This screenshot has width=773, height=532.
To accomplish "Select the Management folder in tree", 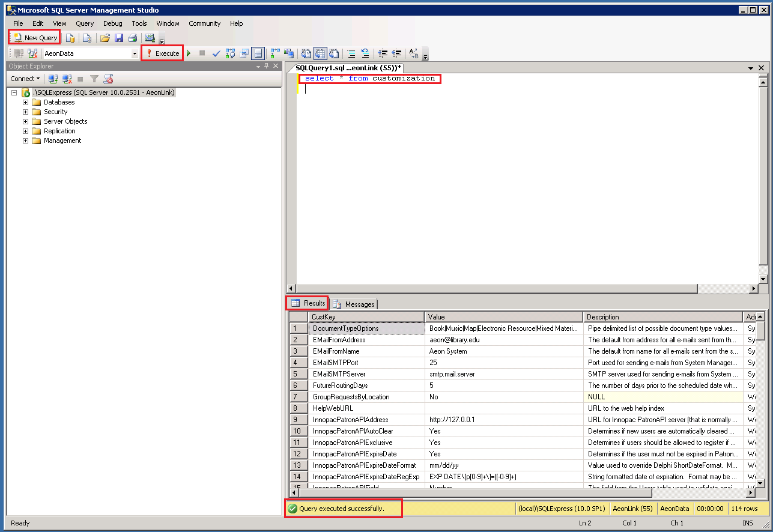I will point(62,141).
